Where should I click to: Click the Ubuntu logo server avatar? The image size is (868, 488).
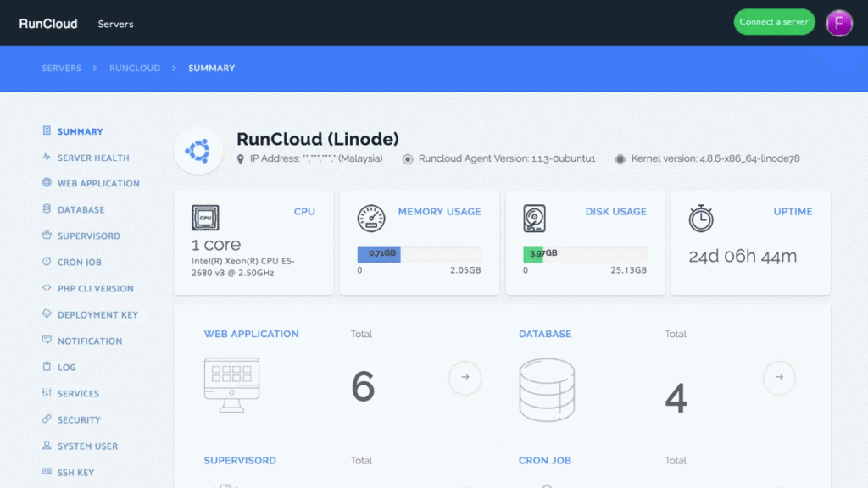[198, 151]
